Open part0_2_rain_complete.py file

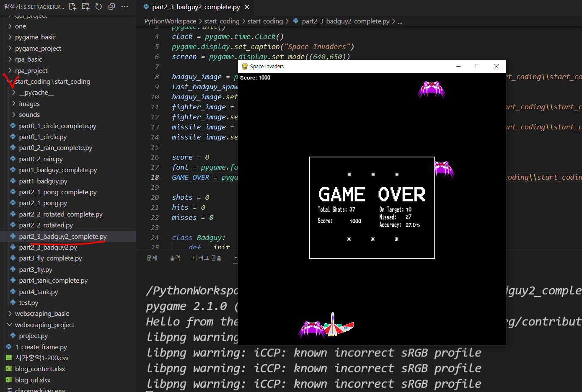click(56, 148)
